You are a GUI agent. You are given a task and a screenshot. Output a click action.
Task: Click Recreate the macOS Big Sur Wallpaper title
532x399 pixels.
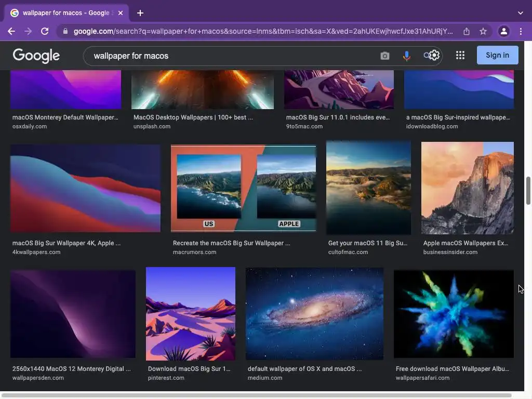pos(231,243)
